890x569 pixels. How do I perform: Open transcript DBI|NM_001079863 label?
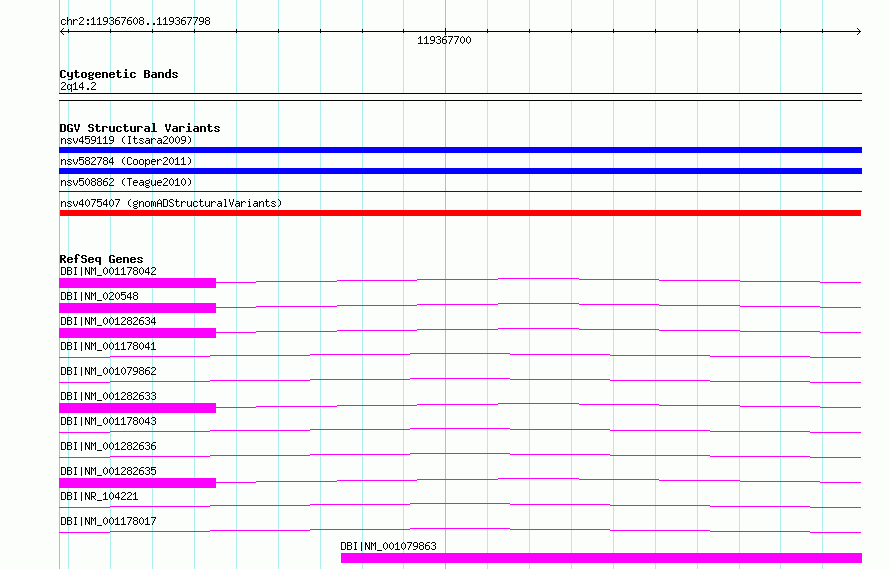pyautogui.click(x=388, y=546)
